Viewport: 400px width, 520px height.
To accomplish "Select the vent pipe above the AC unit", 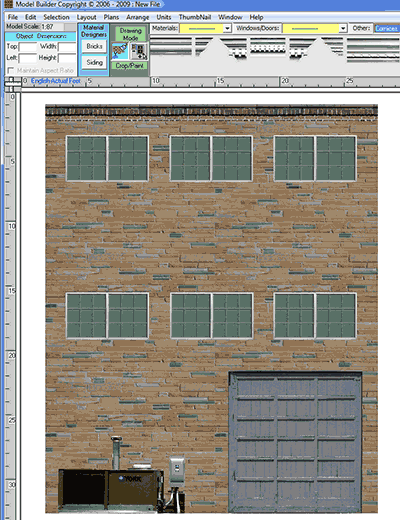I will click(x=116, y=452).
